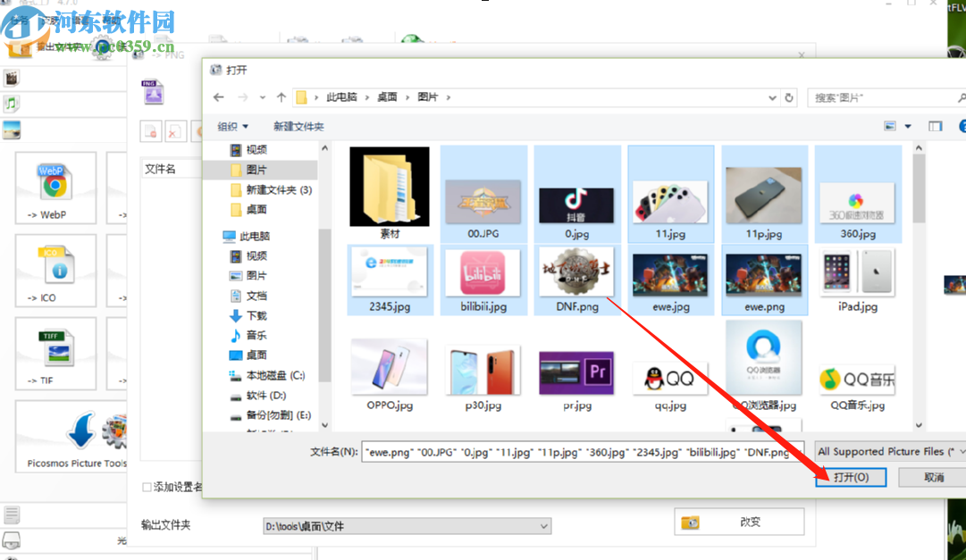Select the 11p.jpg thumbnail
The image size is (966, 560).
(764, 194)
